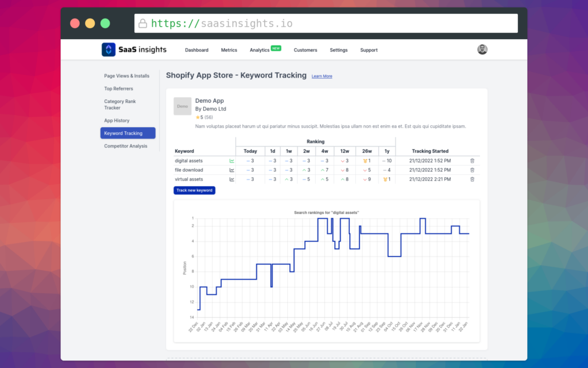Select Category Rank Tracker in sidebar
Image resolution: width=588 pixels, height=368 pixels.
(120, 105)
